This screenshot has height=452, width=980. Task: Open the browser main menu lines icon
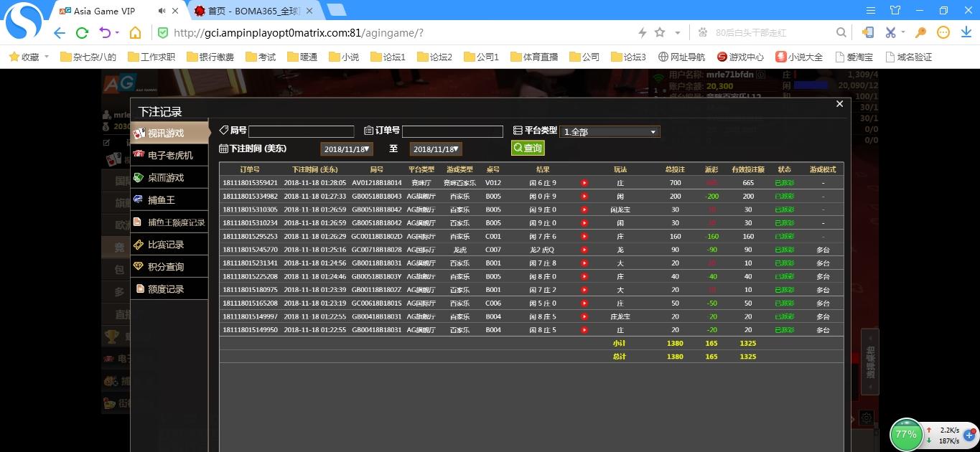(870, 11)
